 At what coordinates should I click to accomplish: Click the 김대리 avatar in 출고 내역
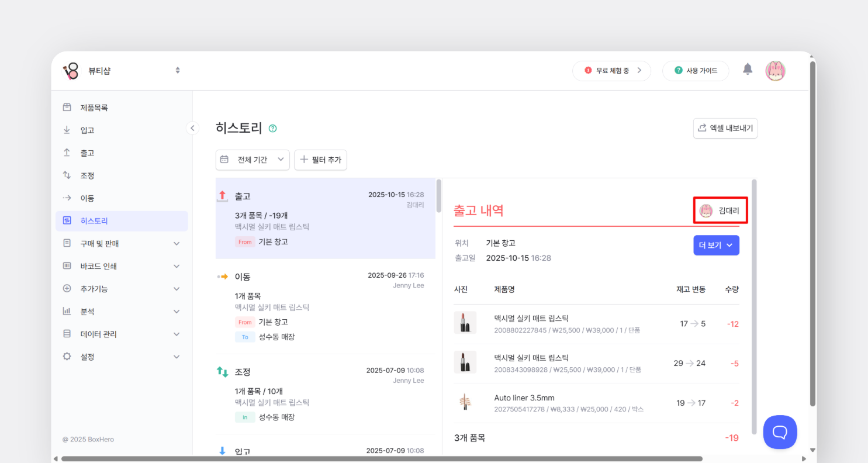(706, 211)
